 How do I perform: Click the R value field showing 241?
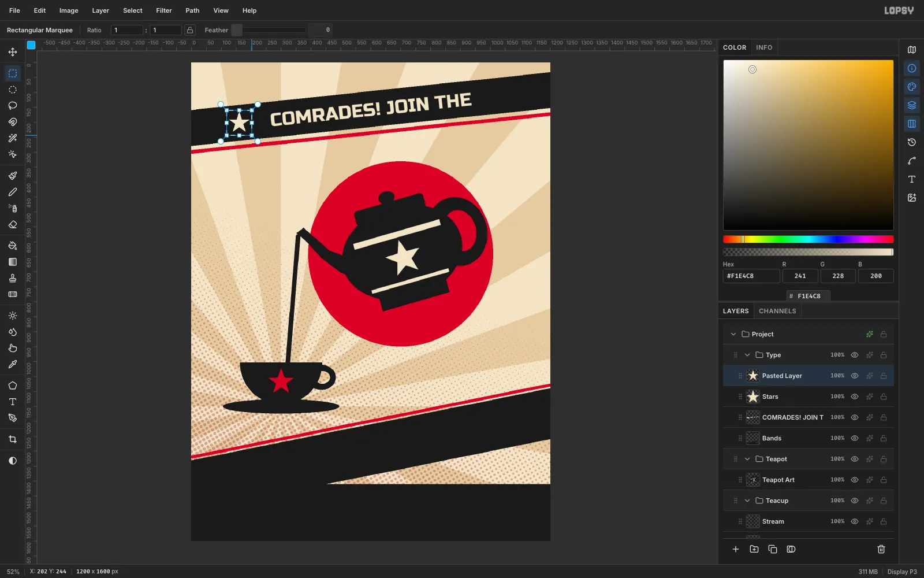(x=800, y=276)
